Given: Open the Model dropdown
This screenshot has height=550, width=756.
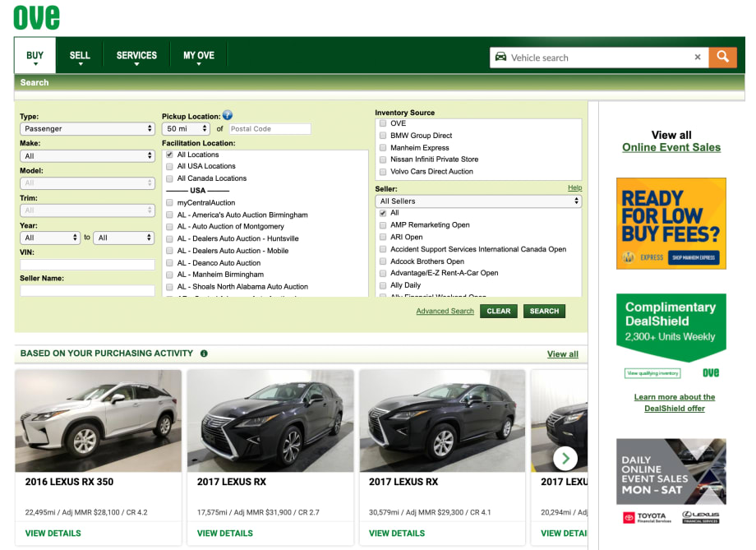Looking at the screenshot, I should (x=87, y=183).
